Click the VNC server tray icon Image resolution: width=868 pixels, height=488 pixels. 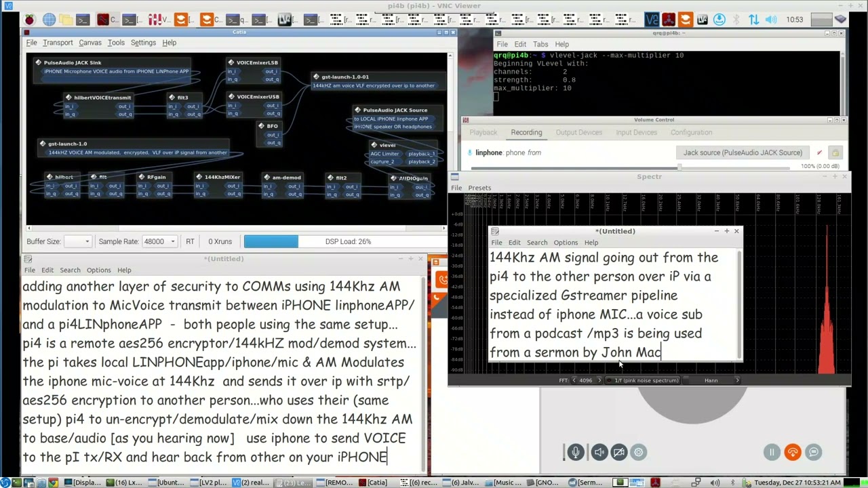[x=652, y=20]
